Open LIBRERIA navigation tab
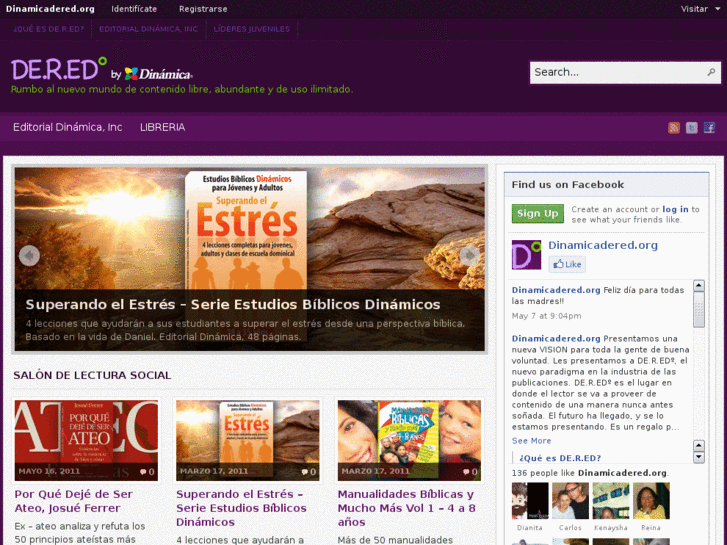Image resolution: width=727 pixels, height=545 pixels. (x=162, y=127)
